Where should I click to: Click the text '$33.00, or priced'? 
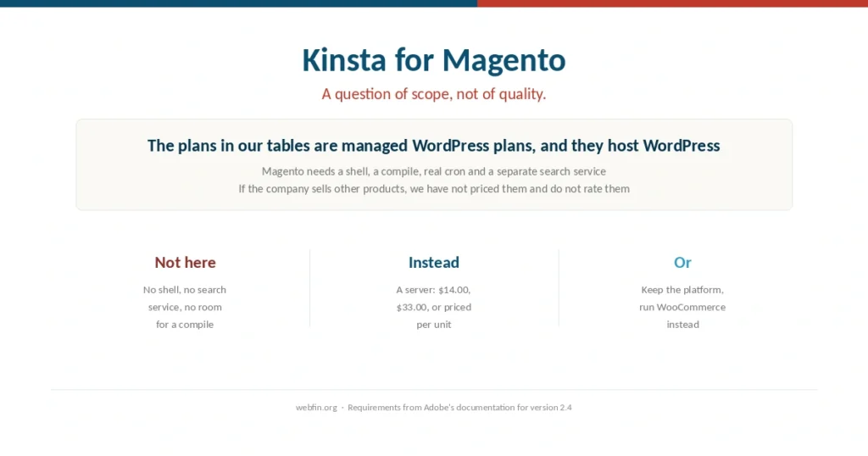pyautogui.click(x=433, y=307)
